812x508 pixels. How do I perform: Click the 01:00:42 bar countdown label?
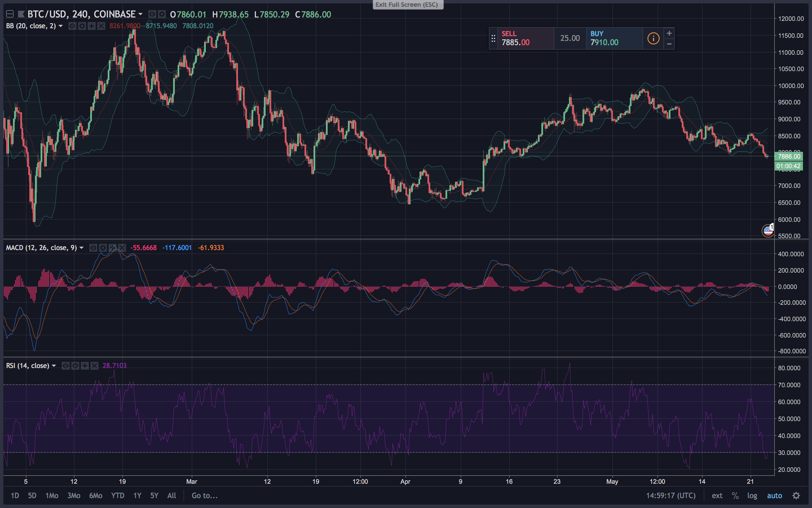[789, 166]
